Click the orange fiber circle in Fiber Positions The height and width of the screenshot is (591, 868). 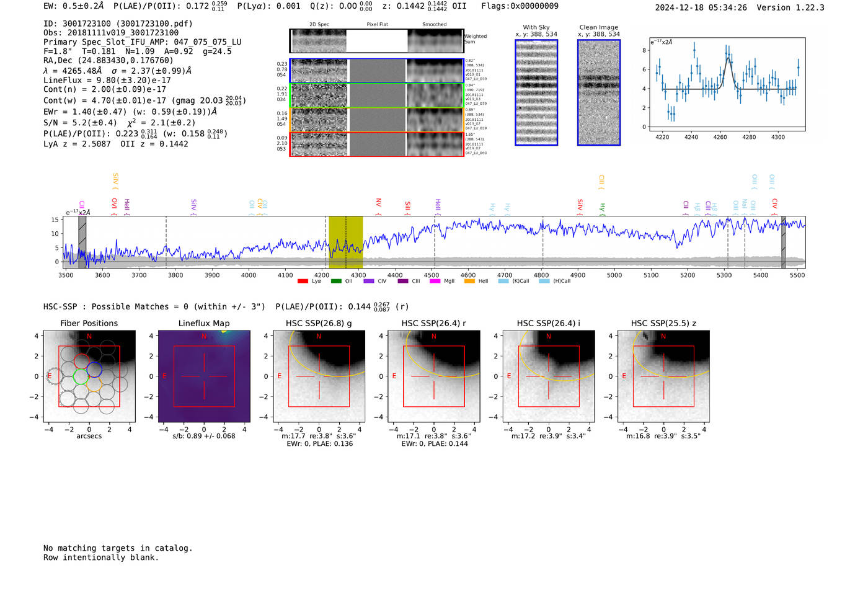(x=94, y=384)
